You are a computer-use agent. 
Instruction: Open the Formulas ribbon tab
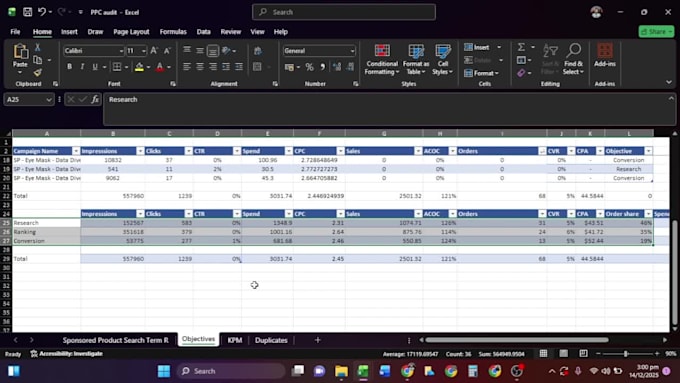173,32
